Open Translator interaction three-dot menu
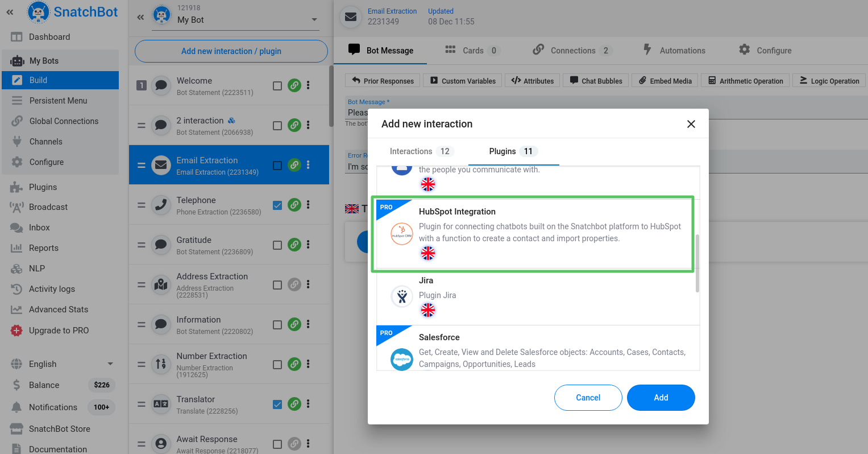The image size is (868, 454). coord(309,404)
